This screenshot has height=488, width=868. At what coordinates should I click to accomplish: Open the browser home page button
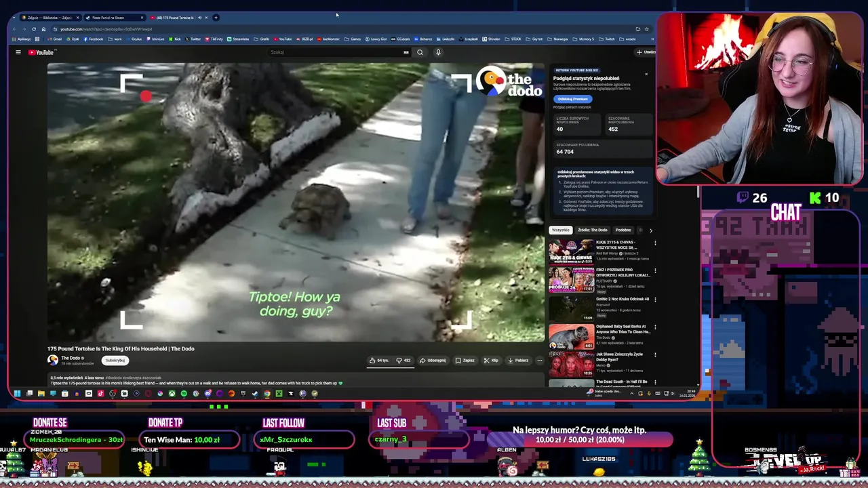click(x=43, y=29)
